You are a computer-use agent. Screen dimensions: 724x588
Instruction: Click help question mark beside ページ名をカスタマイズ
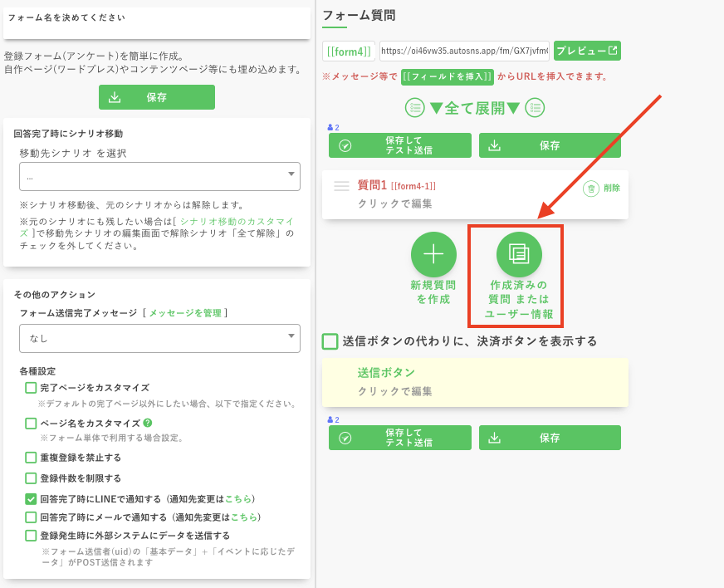148,423
